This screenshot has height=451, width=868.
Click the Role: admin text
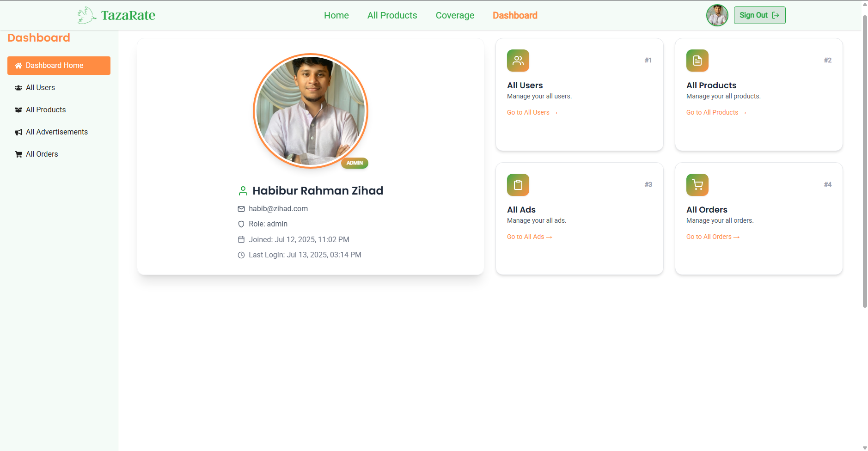(x=268, y=224)
